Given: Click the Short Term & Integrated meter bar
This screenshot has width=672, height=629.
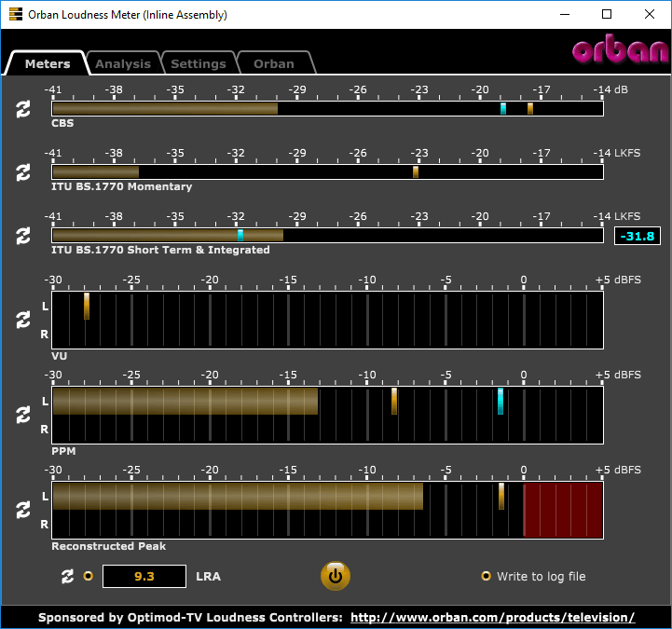Looking at the screenshot, I should coord(327,235).
